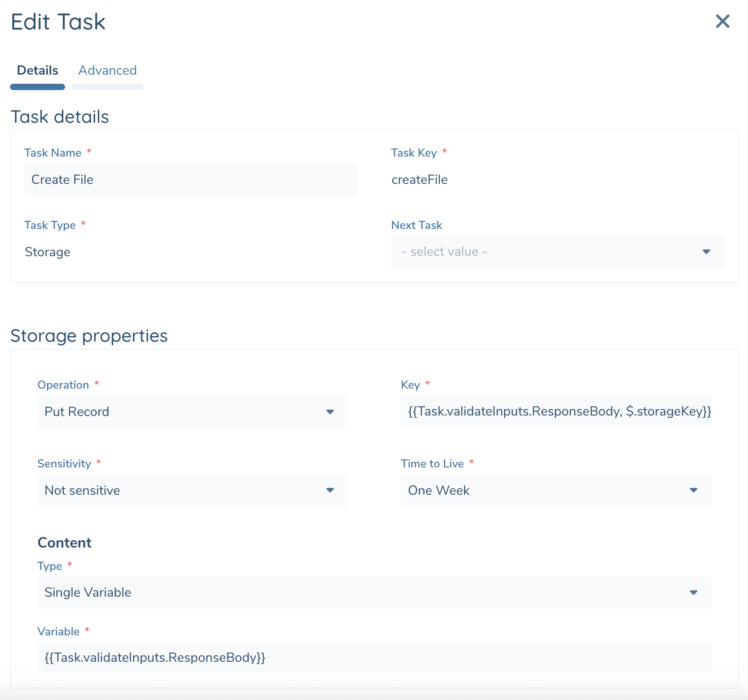Change Time to Live from One Week

click(555, 491)
